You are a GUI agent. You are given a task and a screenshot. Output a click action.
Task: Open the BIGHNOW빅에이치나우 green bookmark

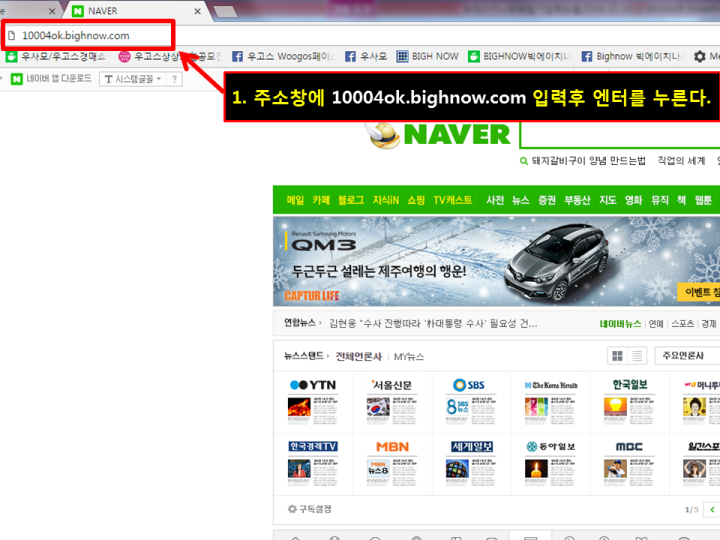[x=519, y=56]
